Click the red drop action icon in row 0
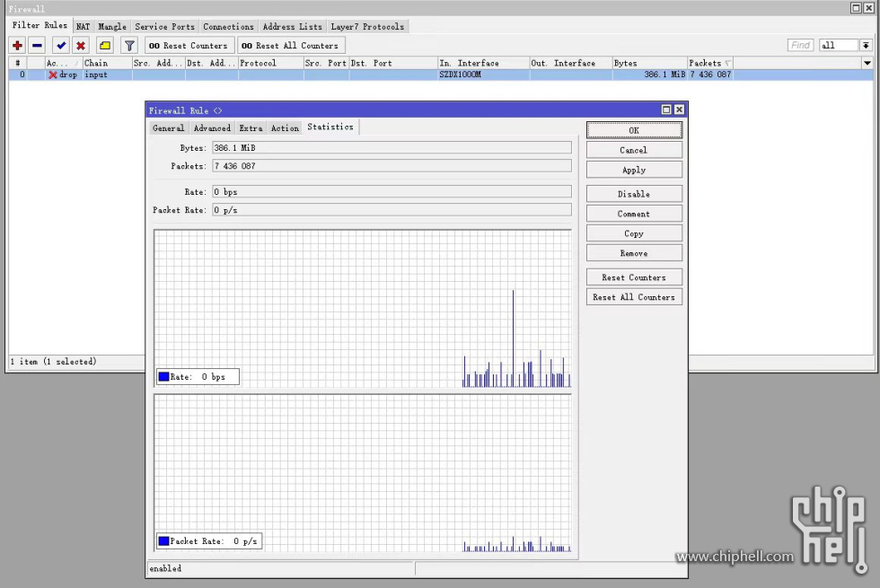The height and width of the screenshot is (588, 880). (53, 75)
